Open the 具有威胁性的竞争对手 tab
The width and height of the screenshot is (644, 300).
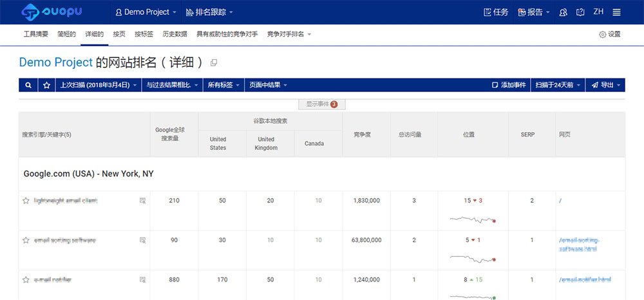(x=227, y=35)
